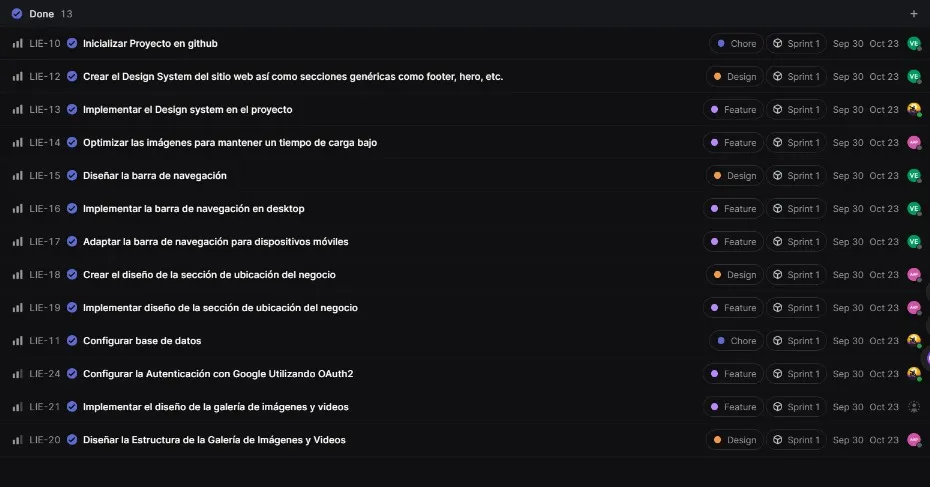Open assignee avatar on LIE-10 row
This screenshot has width=930, height=487.
[x=913, y=44]
